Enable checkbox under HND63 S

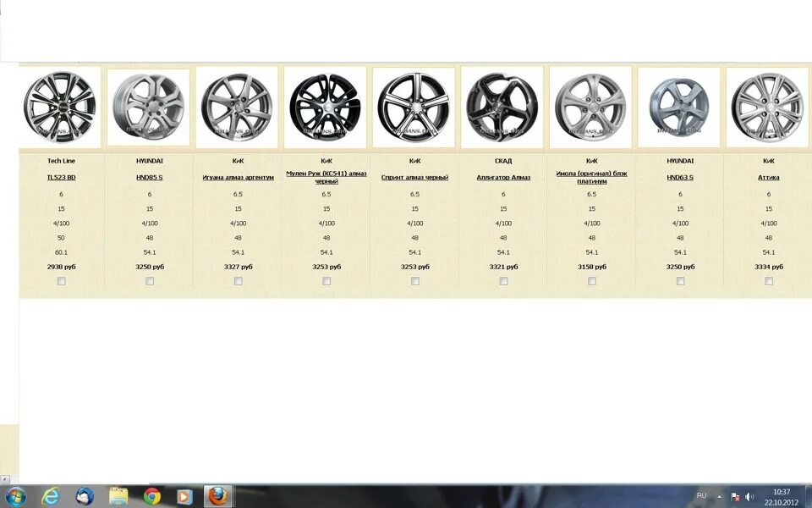(680, 281)
